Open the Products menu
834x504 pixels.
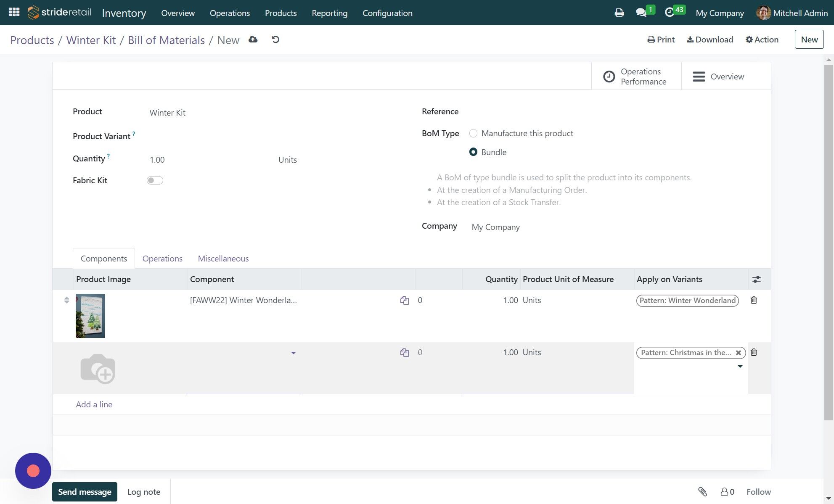pos(281,13)
